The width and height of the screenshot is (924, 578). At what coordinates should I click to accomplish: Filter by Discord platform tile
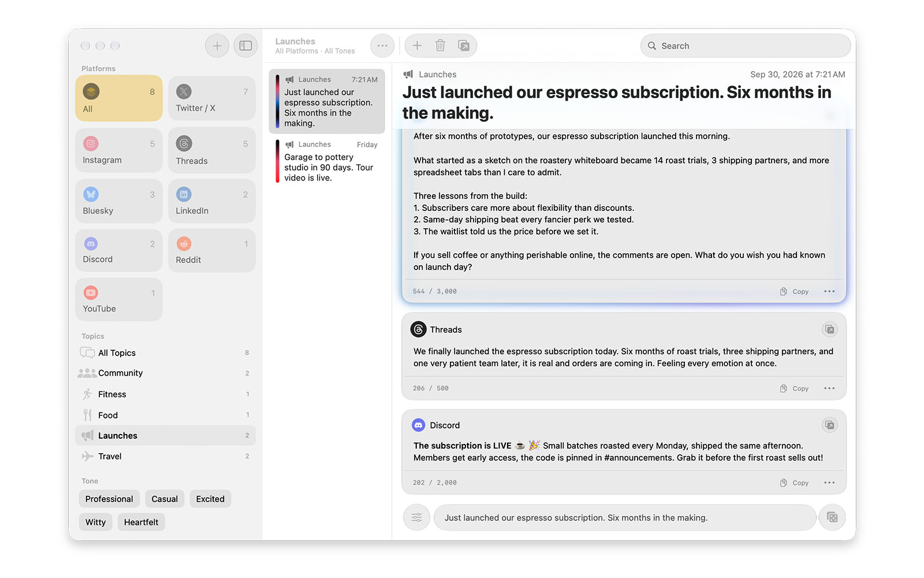point(119,250)
